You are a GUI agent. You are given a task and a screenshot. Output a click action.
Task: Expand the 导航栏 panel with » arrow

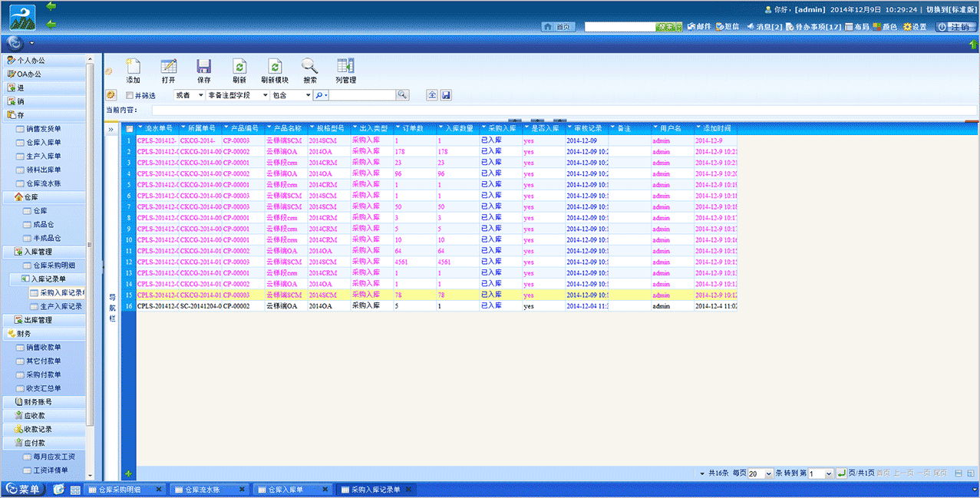(x=112, y=130)
